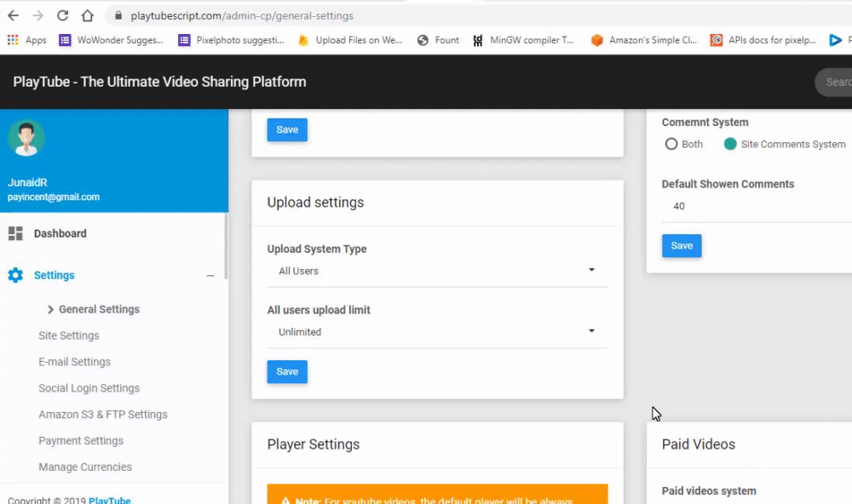852x504 pixels.
Task: Open MinGW compiler bookmark
Action: pyautogui.click(x=523, y=40)
